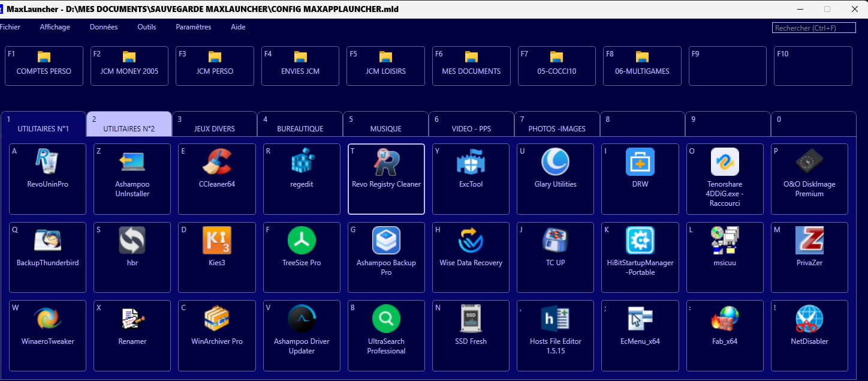Image resolution: width=868 pixels, height=381 pixels.
Task: Open the Paramètres menu
Action: tap(194, 27)
